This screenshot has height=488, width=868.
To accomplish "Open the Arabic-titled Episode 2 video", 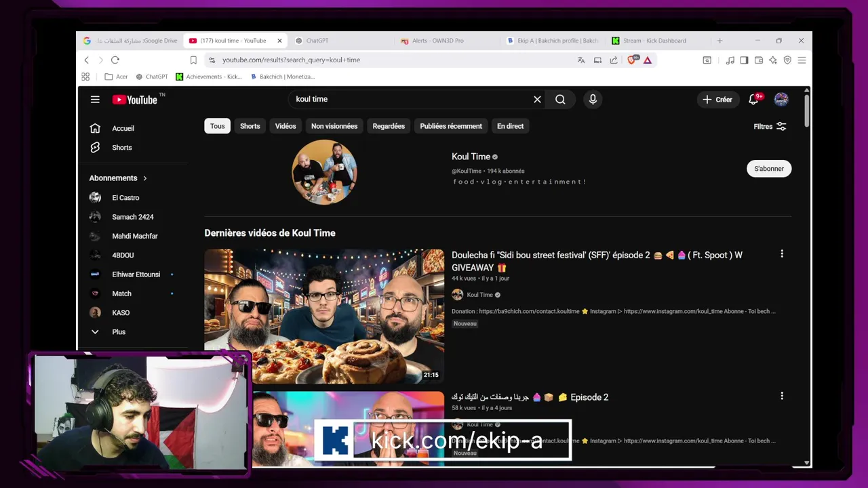I will (530, 397).
